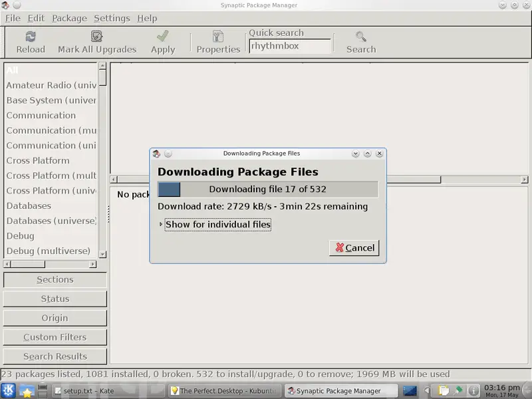532x399 pixels.
Task: Click the Quick search input field
Action: pyautogui.click(x=290, y=46)
